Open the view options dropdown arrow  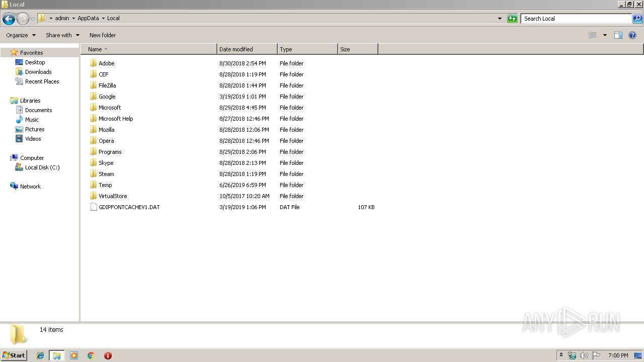[605, 35]
